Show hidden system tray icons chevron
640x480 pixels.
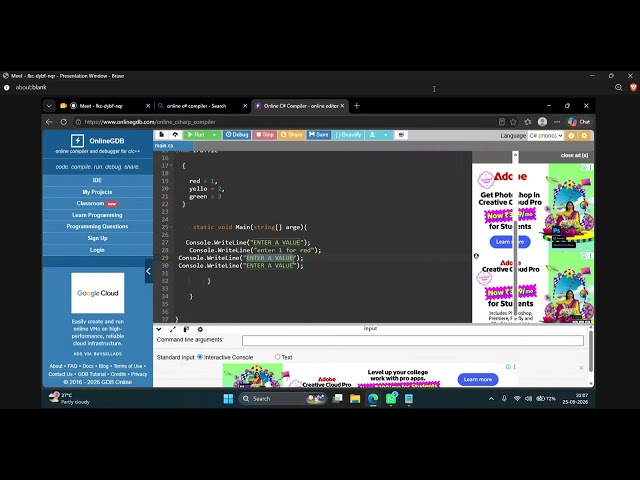point(491,398)
